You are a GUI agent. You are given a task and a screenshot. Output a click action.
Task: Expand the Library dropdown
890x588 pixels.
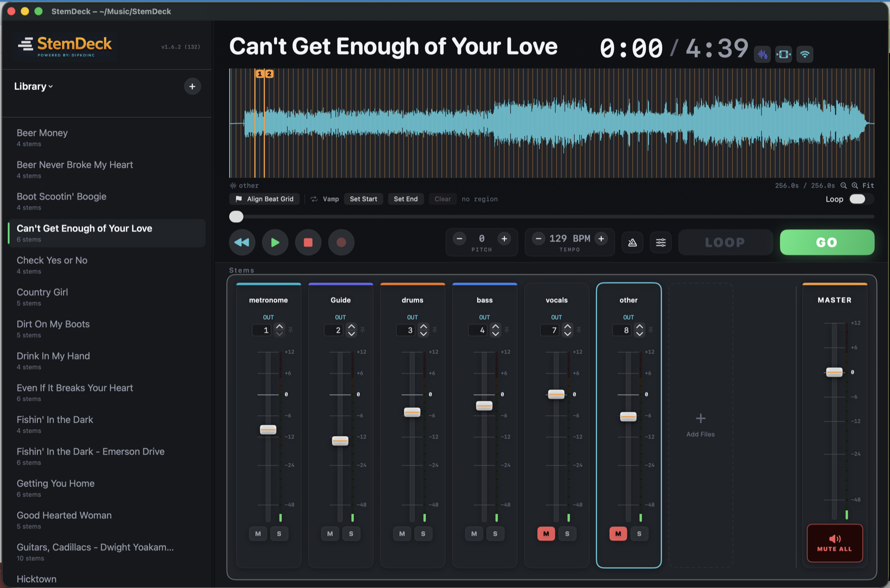34,87
